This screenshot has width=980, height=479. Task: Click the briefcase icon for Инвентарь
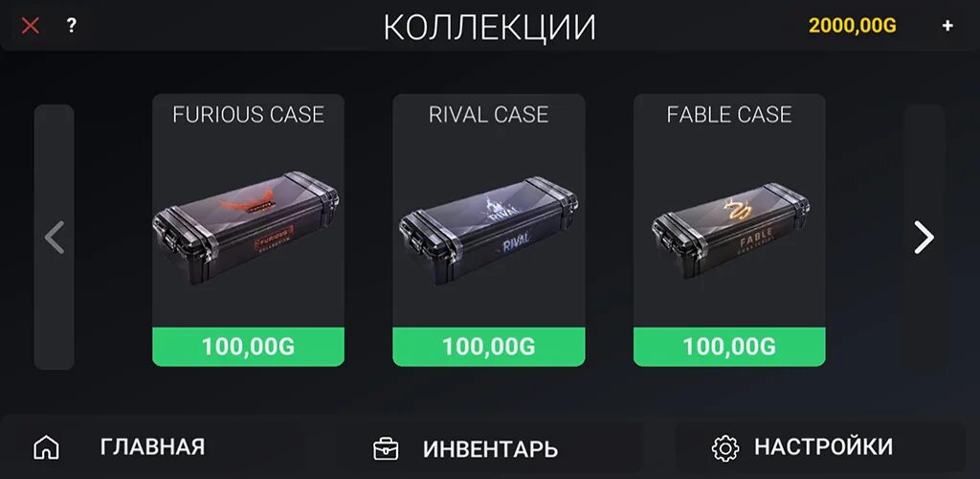pyautogui.click(x=386, y=449)
